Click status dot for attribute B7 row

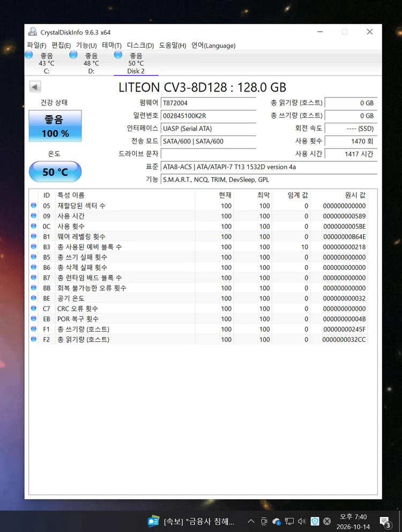[x=34, y=277]
